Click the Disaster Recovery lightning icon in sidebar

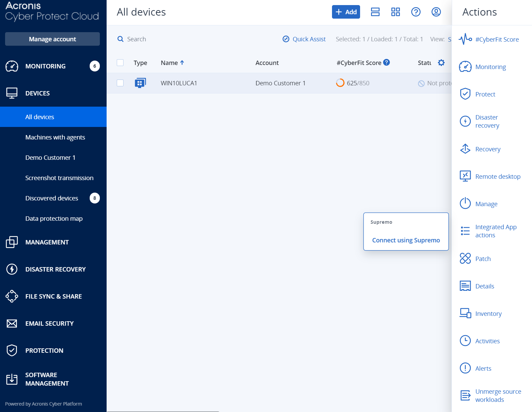click(x=12, y=269)
